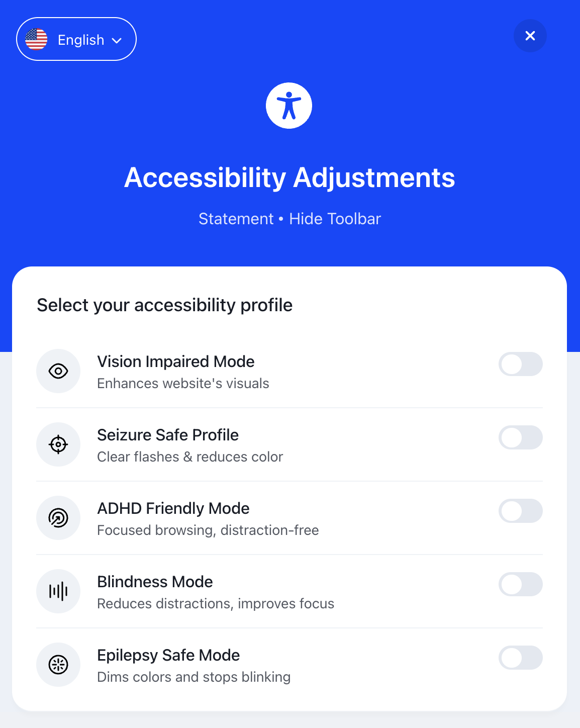Image resolution: width=580 pixels, height=728 pixels.
Task: Turn on Seizure Safe Profile switch
Action: point(520,437)
